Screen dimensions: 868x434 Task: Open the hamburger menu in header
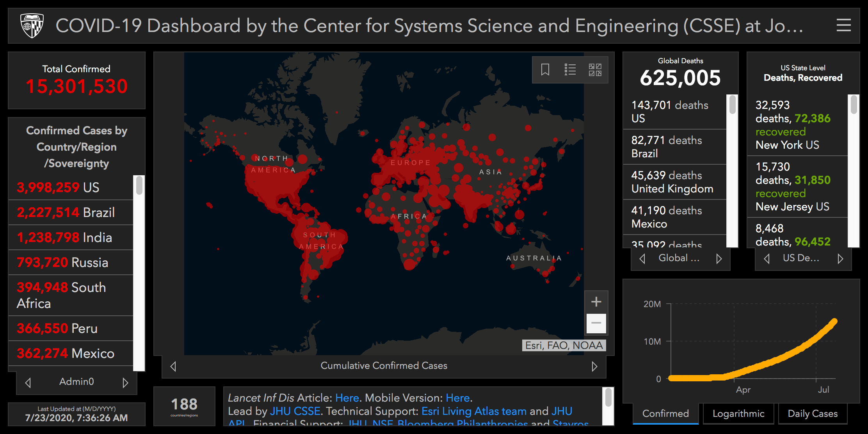(x=843, y=25)
